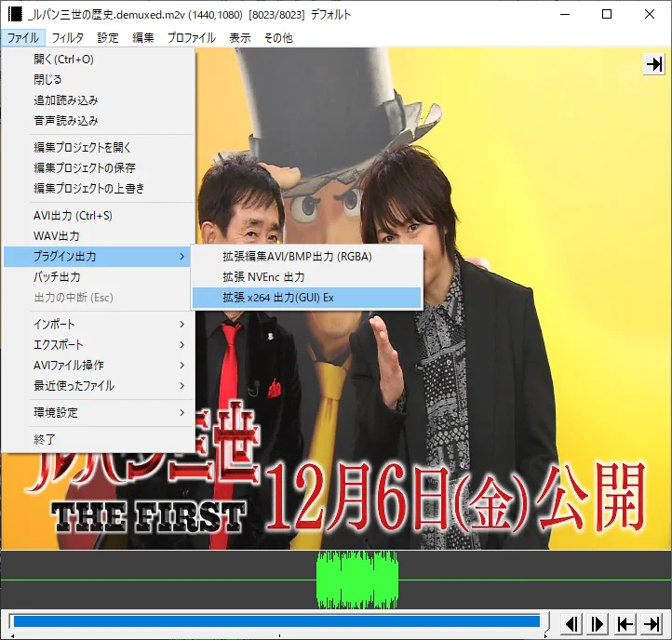Minimize the AviUtl window

click(564, 14)
